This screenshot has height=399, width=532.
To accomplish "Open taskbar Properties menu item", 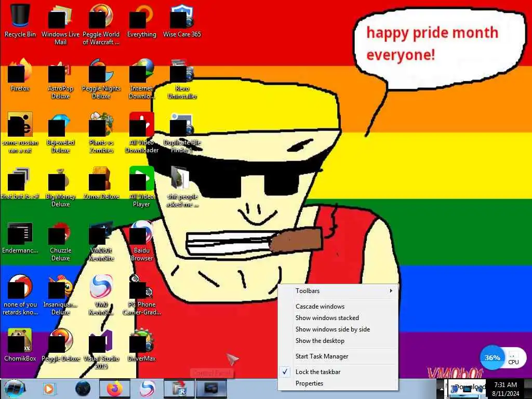I will click(x=338, y=383).
